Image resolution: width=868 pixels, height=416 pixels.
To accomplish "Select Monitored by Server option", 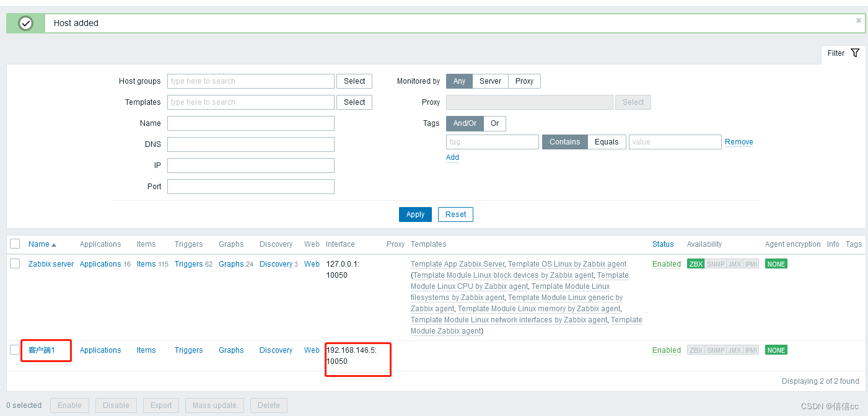I will [490, 81].
